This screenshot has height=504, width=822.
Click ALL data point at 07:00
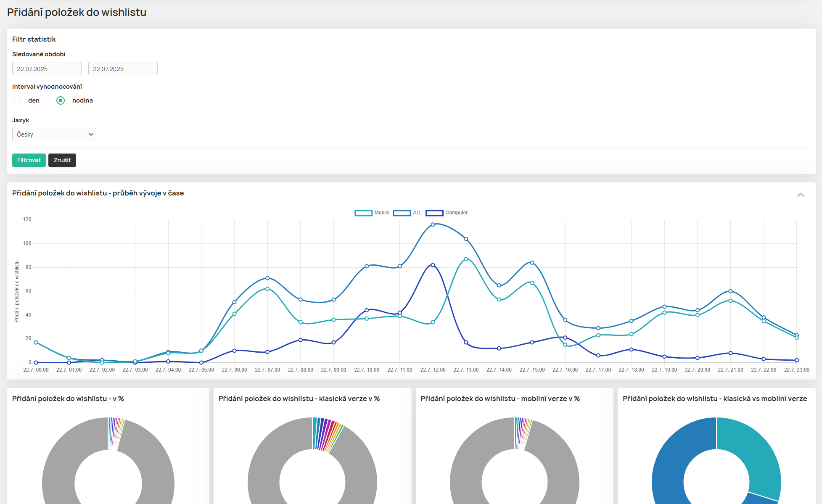click(267, 278)
